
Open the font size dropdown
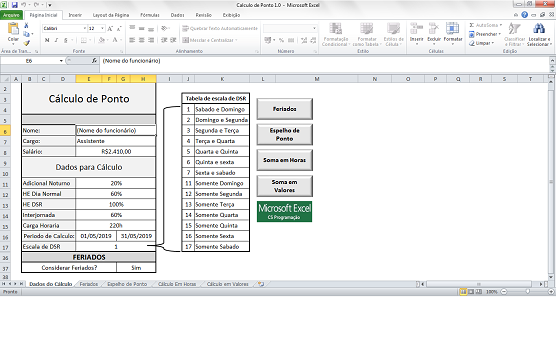[x=102, y=28]
